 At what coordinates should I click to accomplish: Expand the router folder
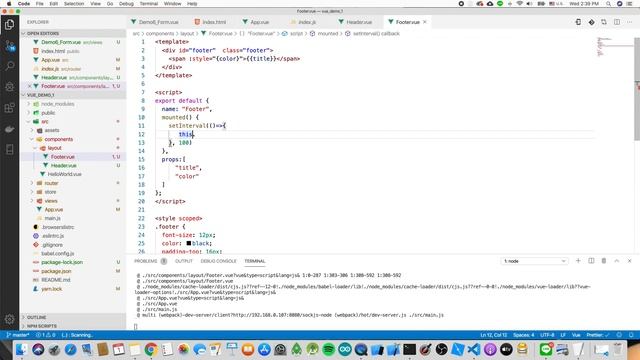coord(51,183)
